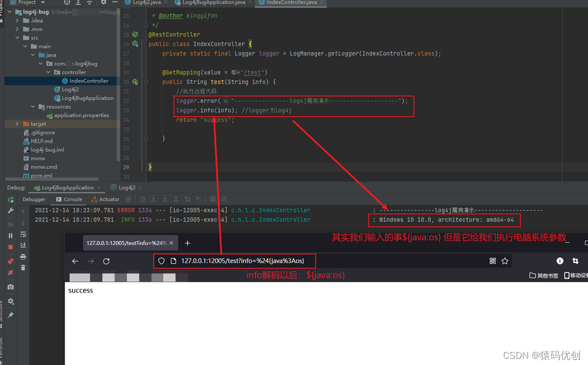Viewport: 588px width, 365px height.
Task: Go back in the browser
Action: [75, 261]
